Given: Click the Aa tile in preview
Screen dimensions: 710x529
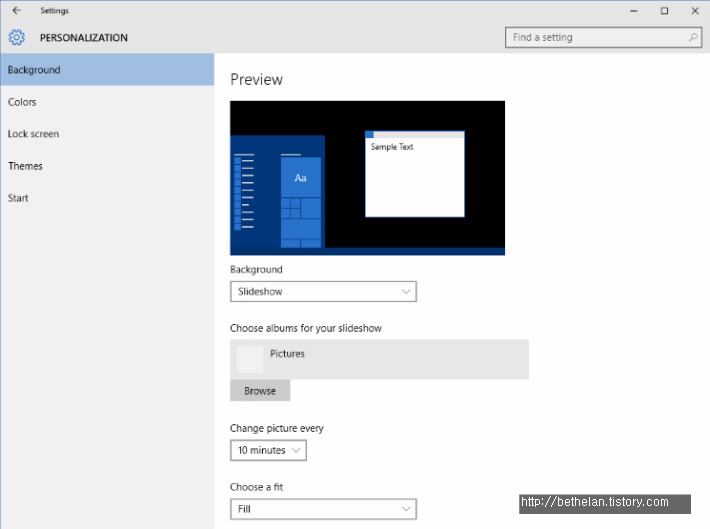Looking at the screenshot, I should tap(301, 178).
